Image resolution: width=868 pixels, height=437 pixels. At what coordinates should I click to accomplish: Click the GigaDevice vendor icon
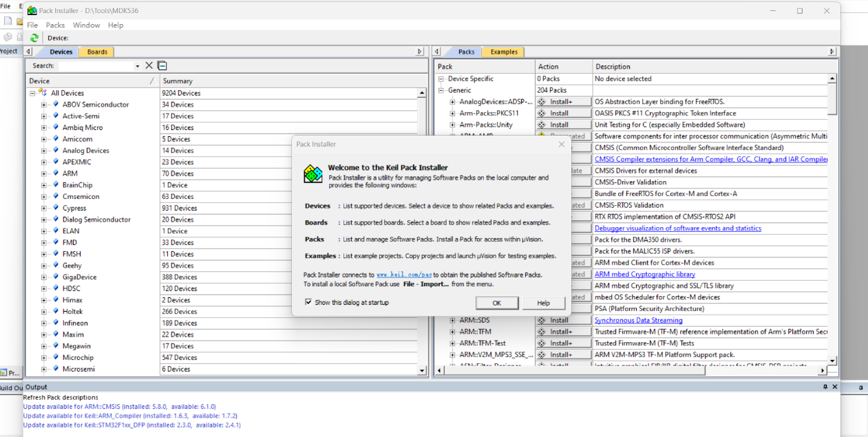coord(56,277)
